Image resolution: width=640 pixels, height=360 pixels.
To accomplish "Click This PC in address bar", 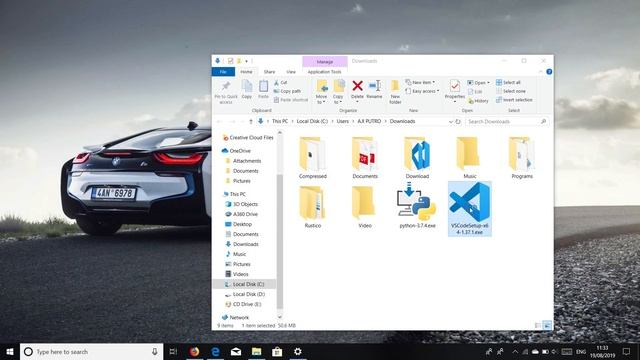I will (x=280, y=121).
